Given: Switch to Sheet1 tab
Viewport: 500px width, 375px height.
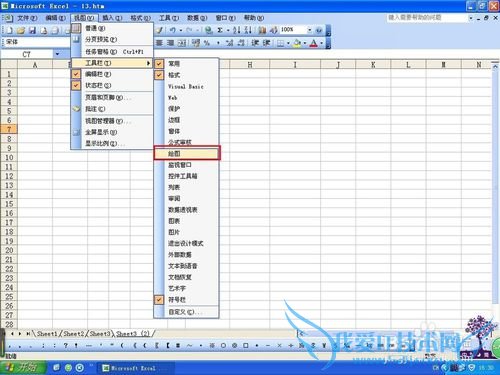Looking at the screenshot, I should pyautogui.click(x=47, y=334).
